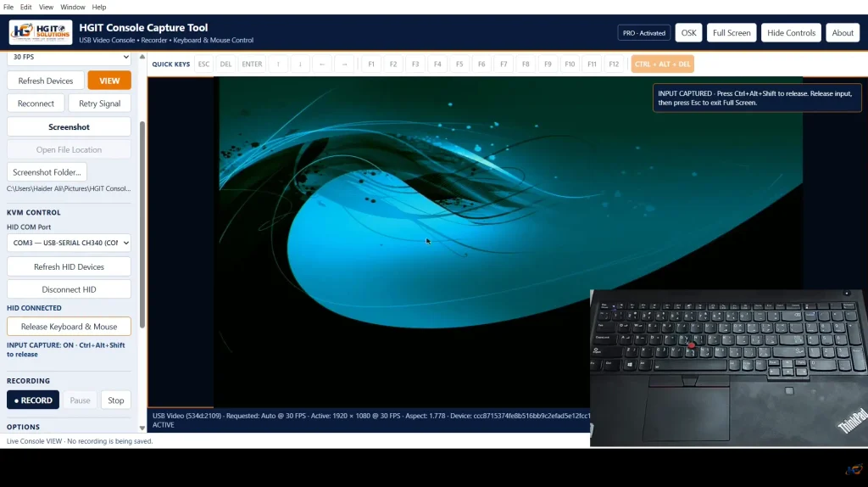Viewport: 868px width, 487px height.
Task: Send the F4 quick key
Action: pos(437,64)
